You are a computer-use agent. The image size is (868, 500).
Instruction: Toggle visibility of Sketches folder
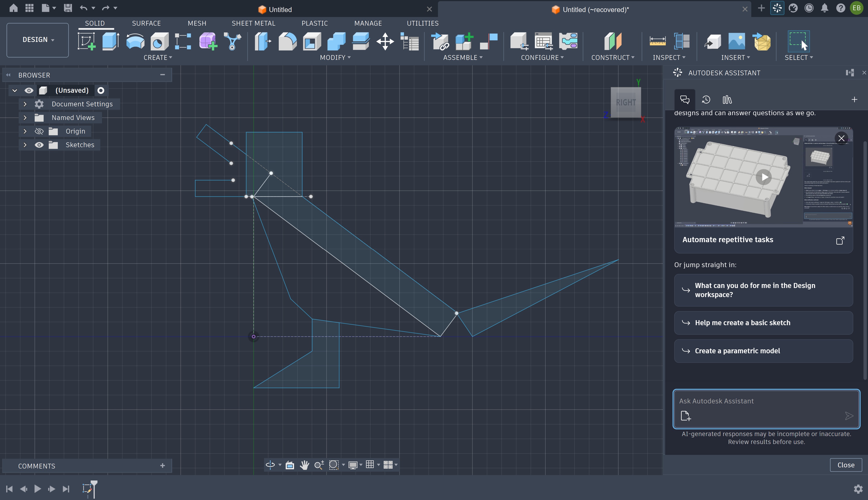point(39,145)
